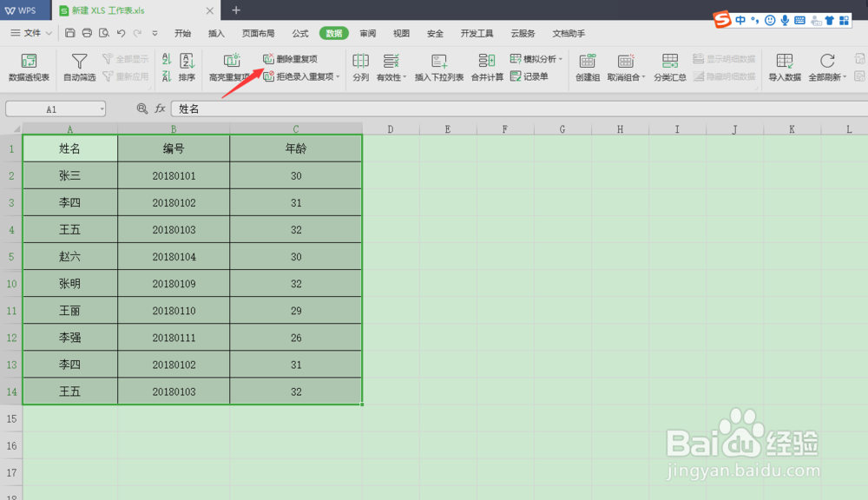Open 分类汇总 subtotal tool
This screenshot has height=500, width=868.
tap(668, 69)
